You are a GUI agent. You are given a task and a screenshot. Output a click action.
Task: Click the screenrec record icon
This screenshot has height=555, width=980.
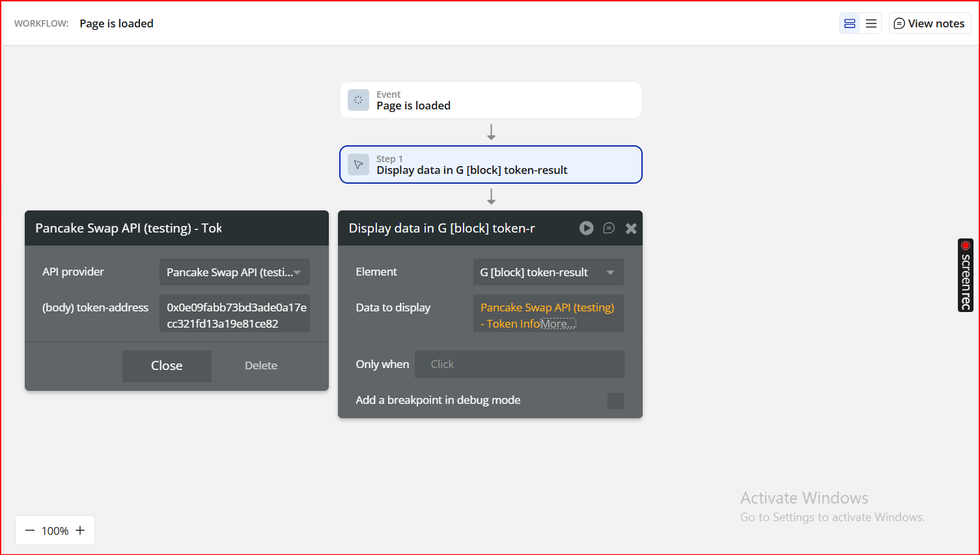966,246
